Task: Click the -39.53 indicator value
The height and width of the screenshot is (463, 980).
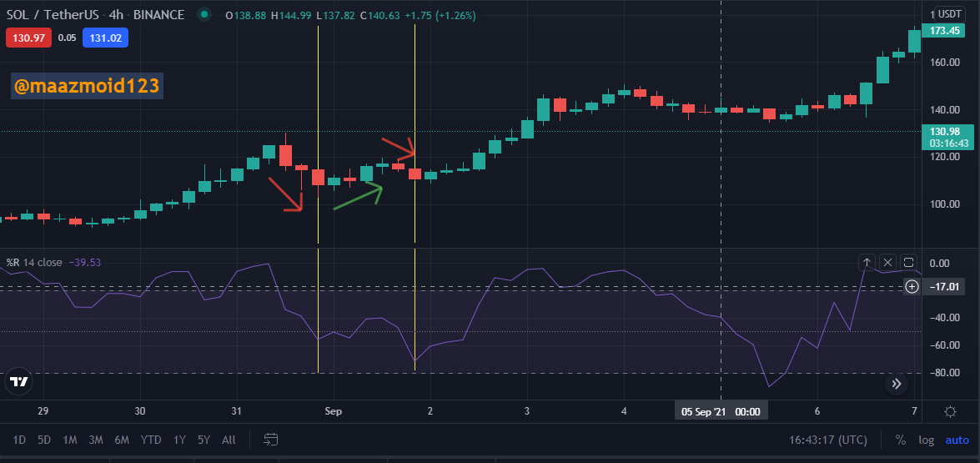Action: (x=84, y=263)
